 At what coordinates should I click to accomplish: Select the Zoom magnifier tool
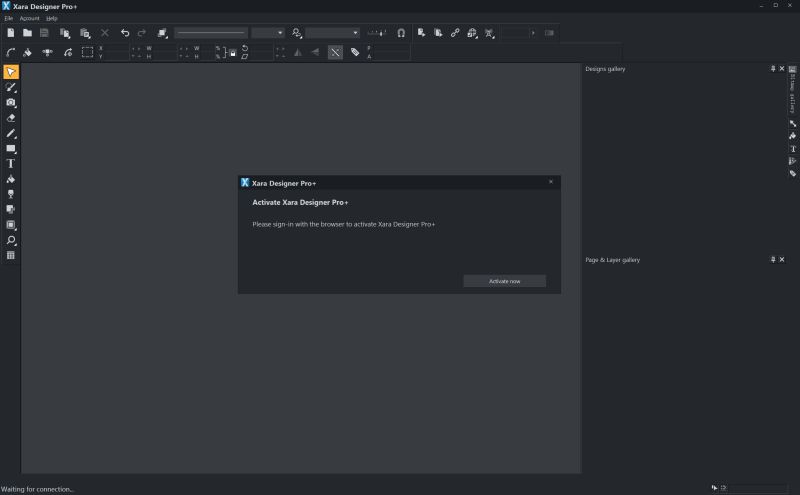(x=11, y=240)
